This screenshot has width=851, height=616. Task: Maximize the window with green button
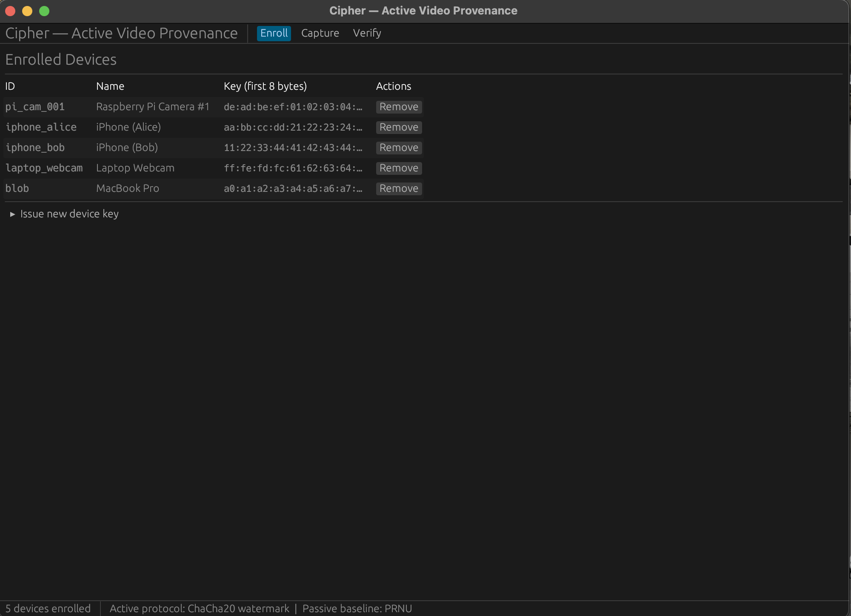(44, 11)
